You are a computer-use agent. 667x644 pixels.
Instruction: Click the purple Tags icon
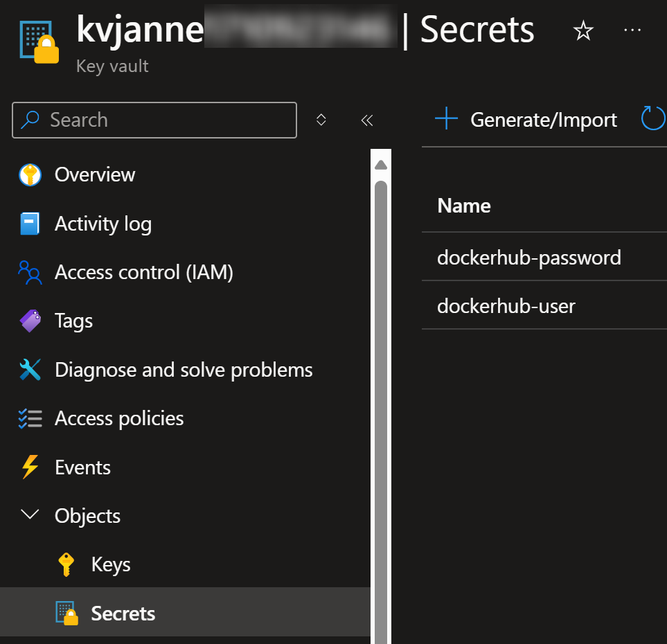[30, 321]
